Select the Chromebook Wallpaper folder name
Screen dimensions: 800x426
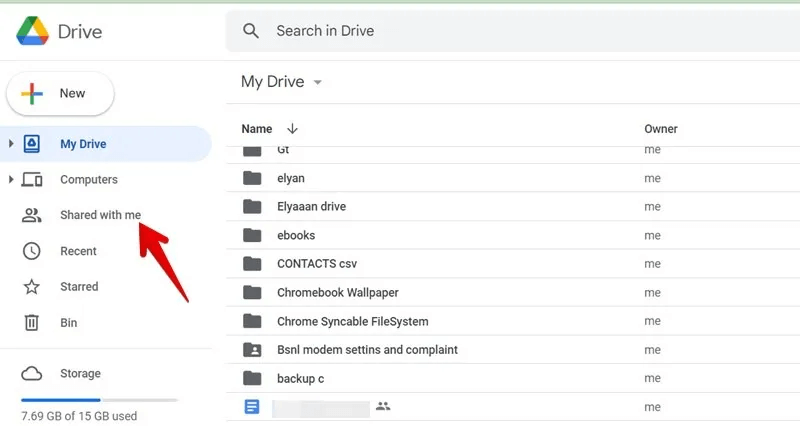[x=338, y=292]
